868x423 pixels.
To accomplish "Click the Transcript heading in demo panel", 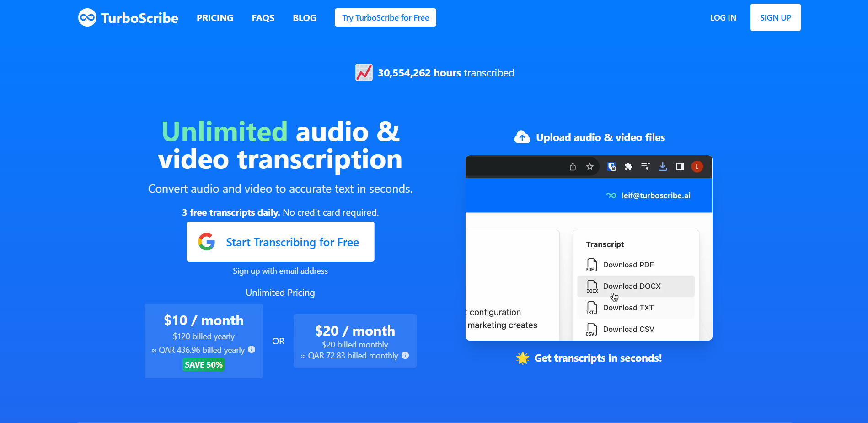I will [605, 244].
